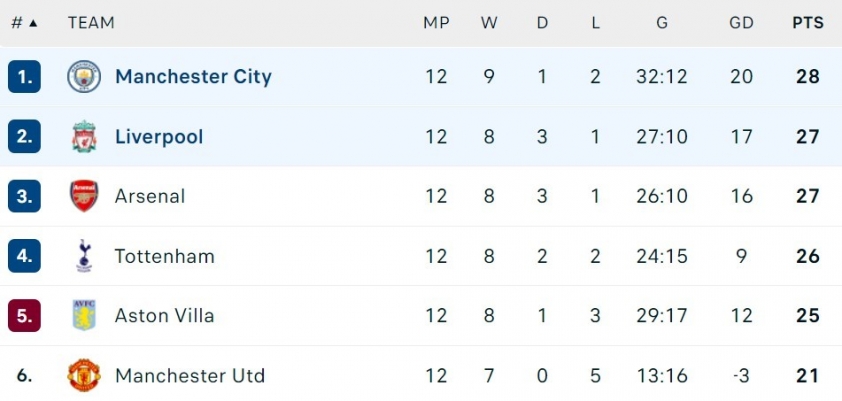Click the blue rank 4 badge
This screenshot has width=842, height=401.
24,256
